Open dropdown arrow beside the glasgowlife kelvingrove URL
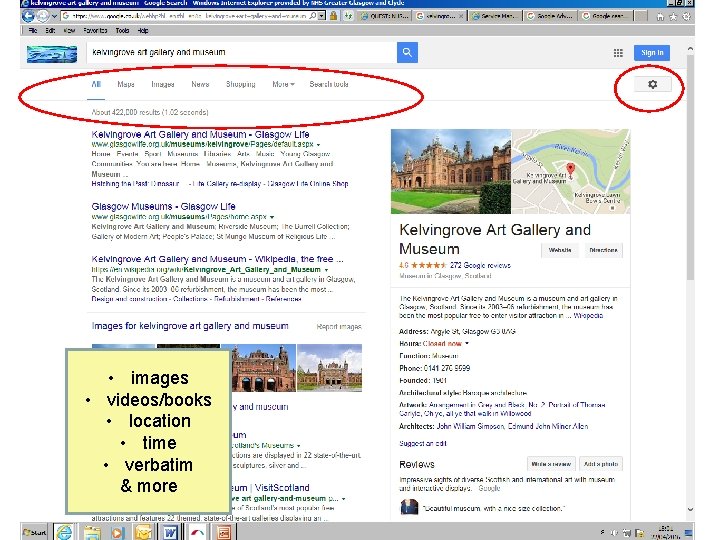 point(318,145)
